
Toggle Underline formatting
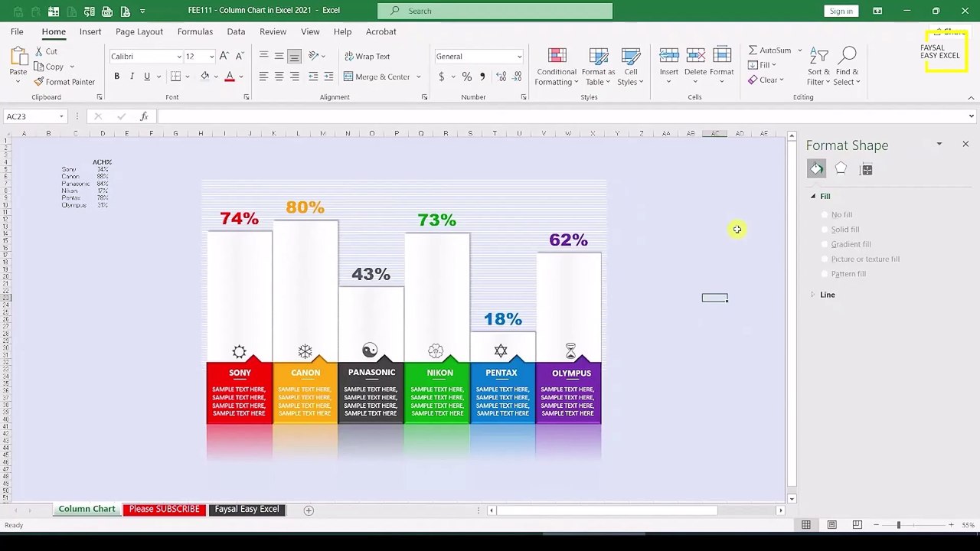147,77
